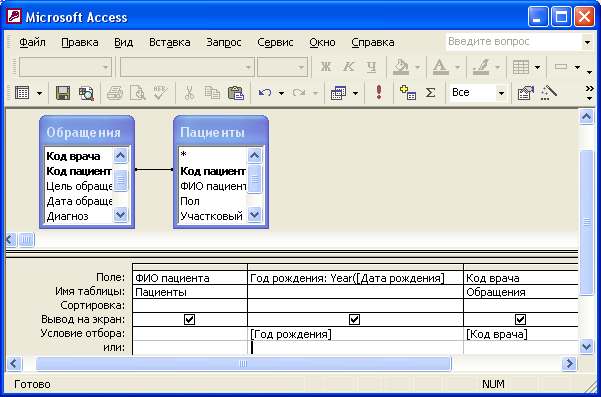Click the right arrow of grid scrollbar
This screenshot has width=601, height=397.
[x=569, y=364]
